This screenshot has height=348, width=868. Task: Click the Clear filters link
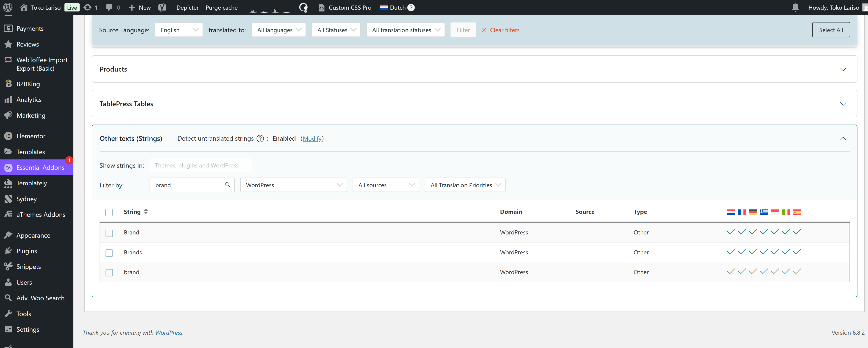point(504,30)
